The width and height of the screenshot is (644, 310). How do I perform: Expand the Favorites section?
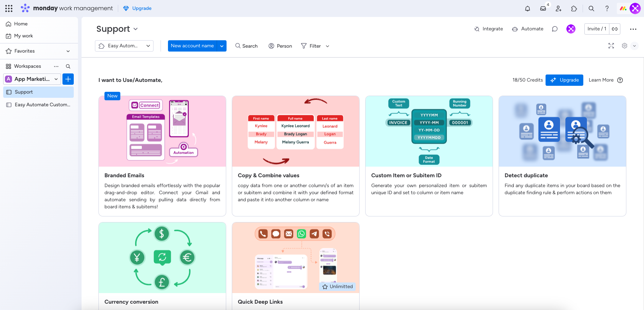pyautogui.click(x=68, y=51)
